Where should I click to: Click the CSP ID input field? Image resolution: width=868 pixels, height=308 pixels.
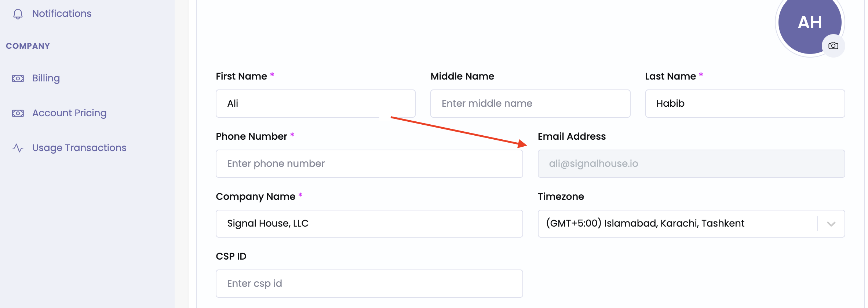click(369, 284)
